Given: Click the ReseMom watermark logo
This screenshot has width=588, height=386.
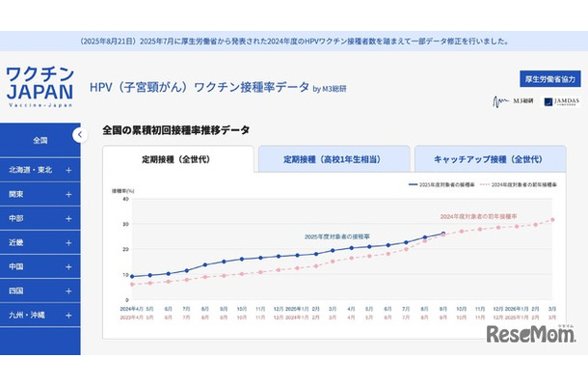Looking at the screenshot, I should click(x=531, y=335).
